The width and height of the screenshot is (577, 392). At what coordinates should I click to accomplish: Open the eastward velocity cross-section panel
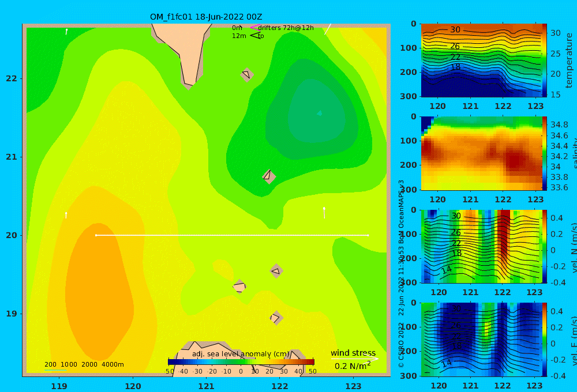(481, 340)
